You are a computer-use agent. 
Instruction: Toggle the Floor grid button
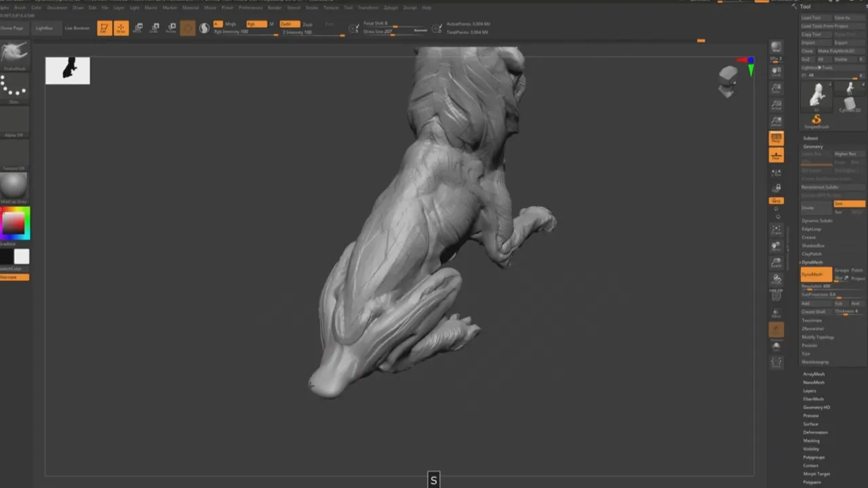pos(776,155)
